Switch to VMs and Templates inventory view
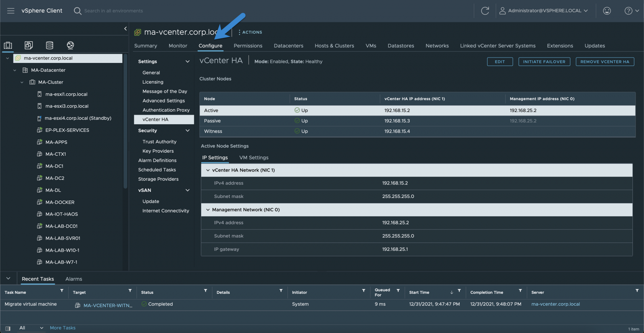The height and width of the screenshot is (333, 644). [29, 45]
